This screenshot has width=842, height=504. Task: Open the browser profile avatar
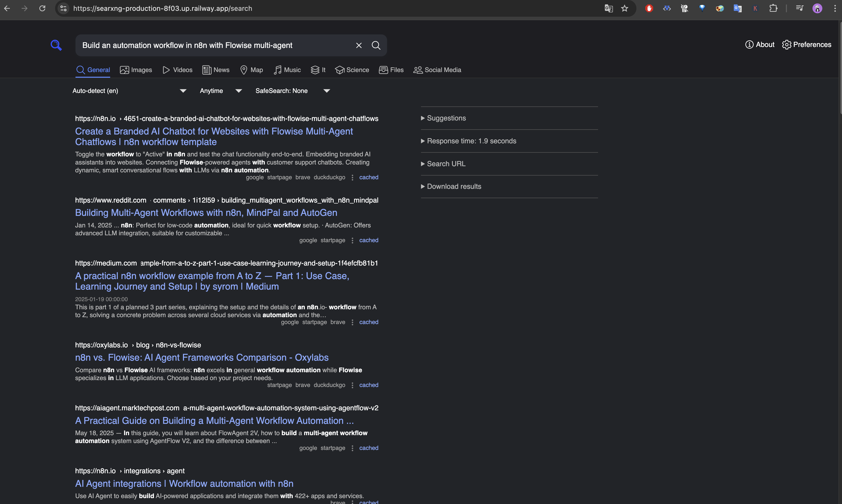pos(817,8)
